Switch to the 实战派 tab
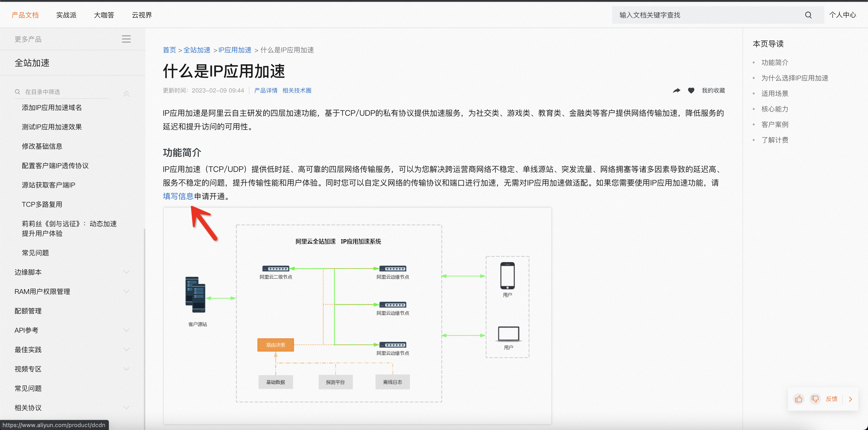 pyautogui.click(x=66, y=15)
